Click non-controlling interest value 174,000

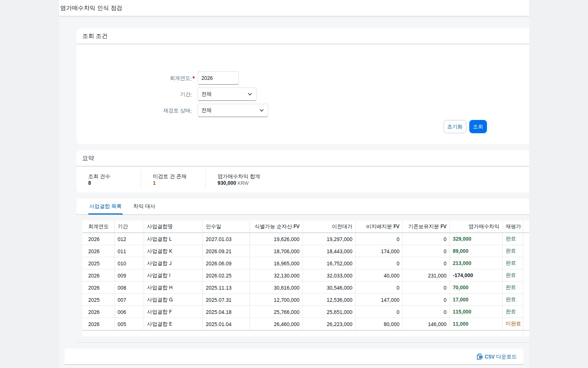390,251
